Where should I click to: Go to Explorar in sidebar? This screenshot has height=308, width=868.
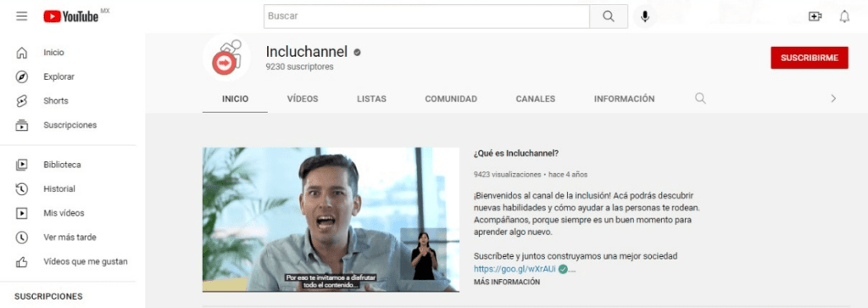59,76
